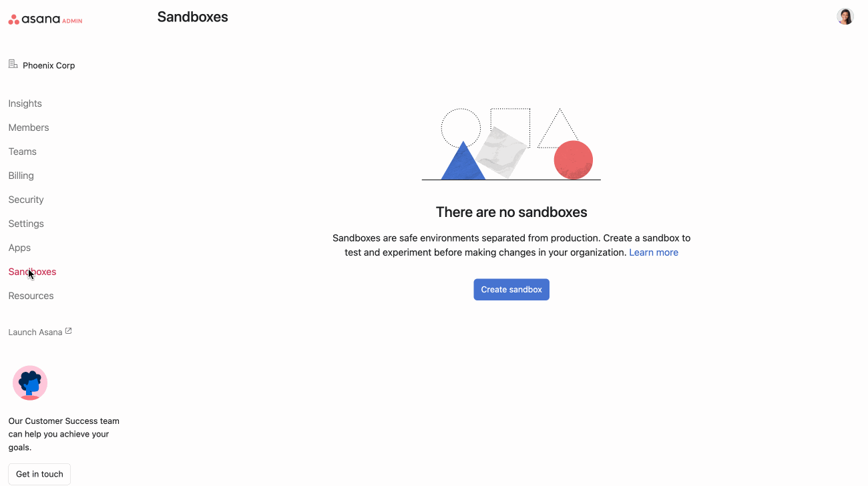Click the external link icon next to Launch Asana
This screenshot has width=868, height=486.
point(69,330)
